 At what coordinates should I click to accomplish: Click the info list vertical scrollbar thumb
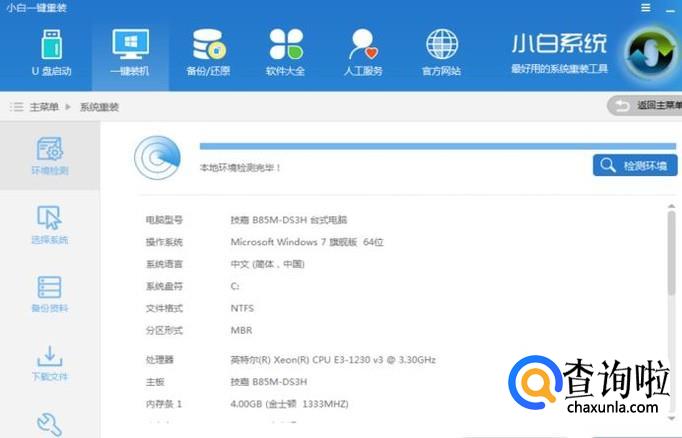(x=671, y=254)
